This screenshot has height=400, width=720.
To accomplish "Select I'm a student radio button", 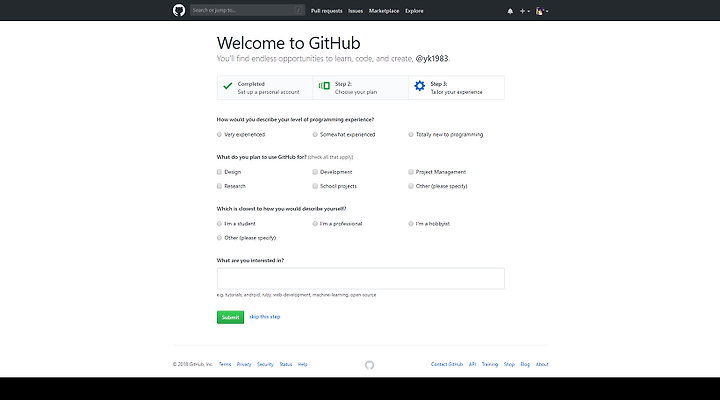I will click(219, 224).
